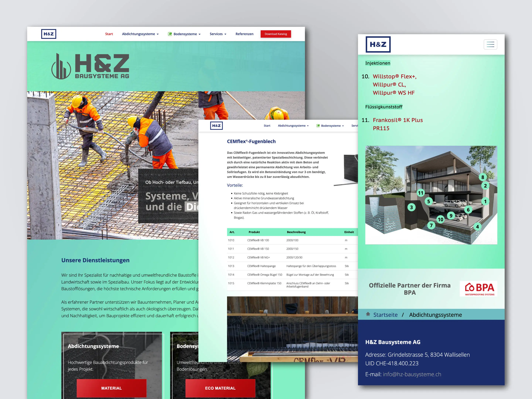Viewport: 532px width, 399px height.
Task: Click the H&Z logo in the navigation bar
Action: coord(49,34)
